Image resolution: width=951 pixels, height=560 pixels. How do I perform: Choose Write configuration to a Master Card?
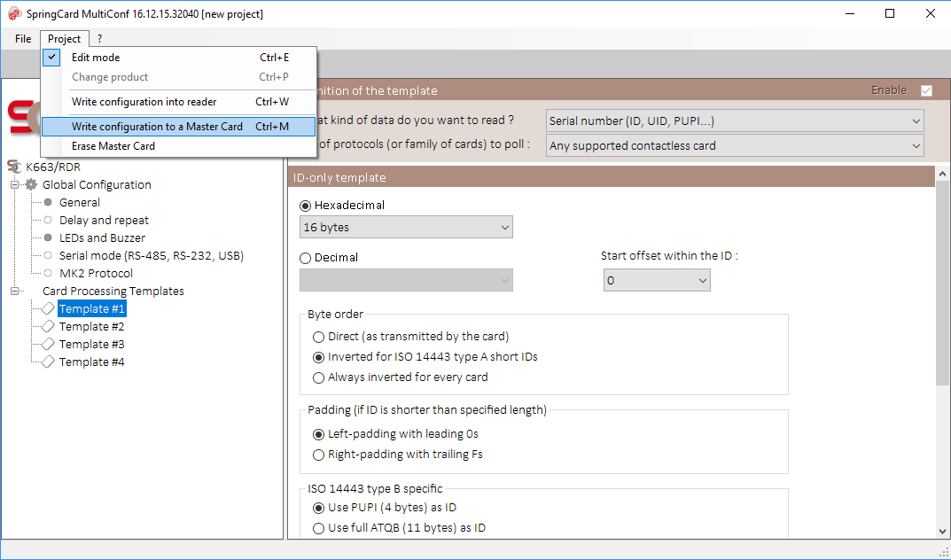pos(179,127)
